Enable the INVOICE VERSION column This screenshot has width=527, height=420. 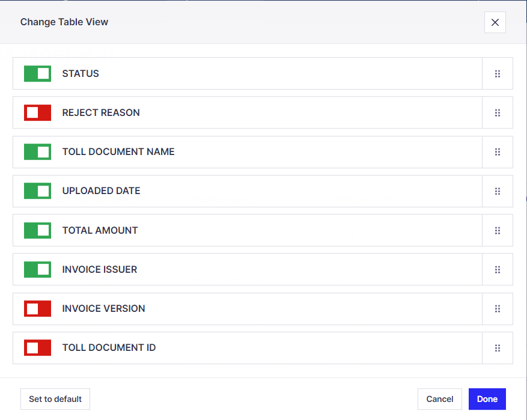(x=37, y=309)
